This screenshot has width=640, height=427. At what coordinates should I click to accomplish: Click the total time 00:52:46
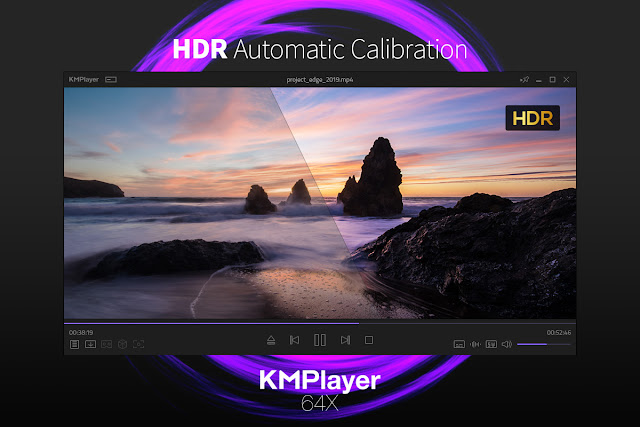559,333
